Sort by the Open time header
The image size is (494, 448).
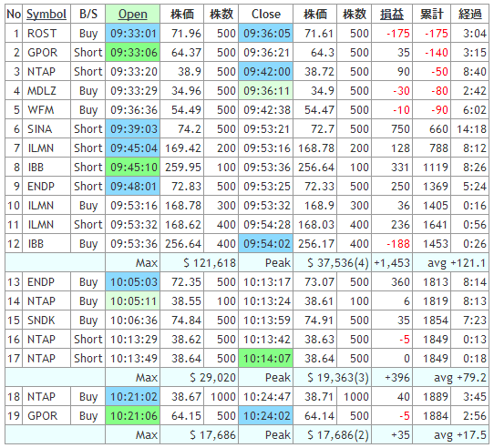(133, 15)
